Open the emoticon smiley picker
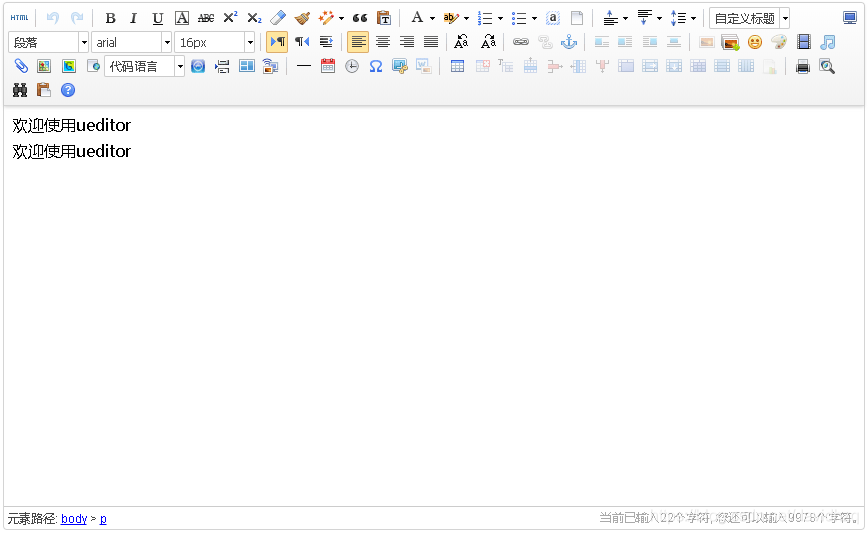 pyautogui.click(x=755, y=42)
